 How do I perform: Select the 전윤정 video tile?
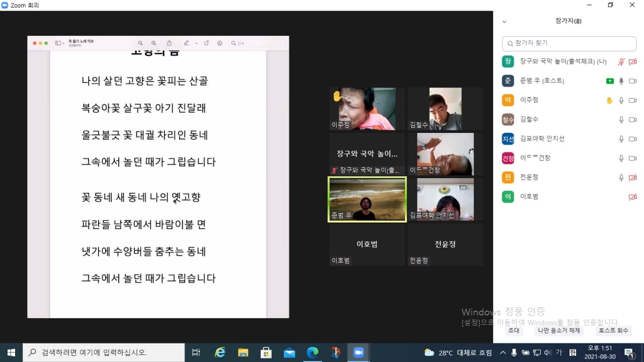(445, 245)
